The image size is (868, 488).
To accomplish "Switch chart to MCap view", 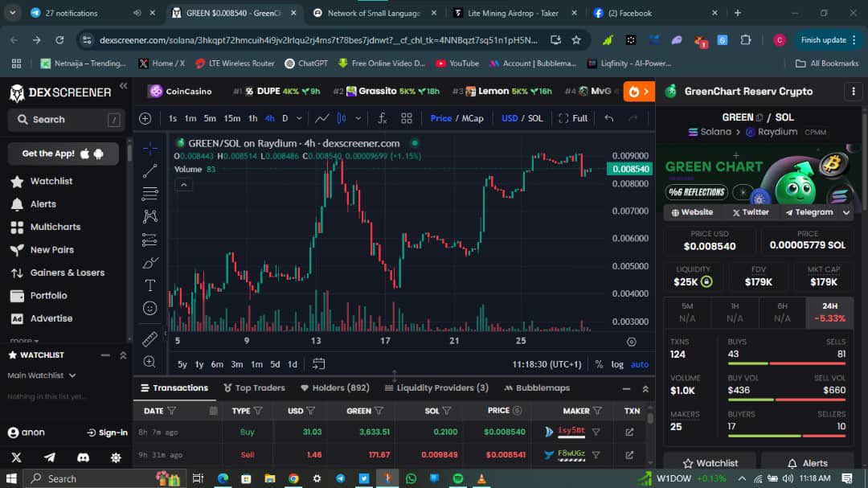I will [x=473, y=118].
